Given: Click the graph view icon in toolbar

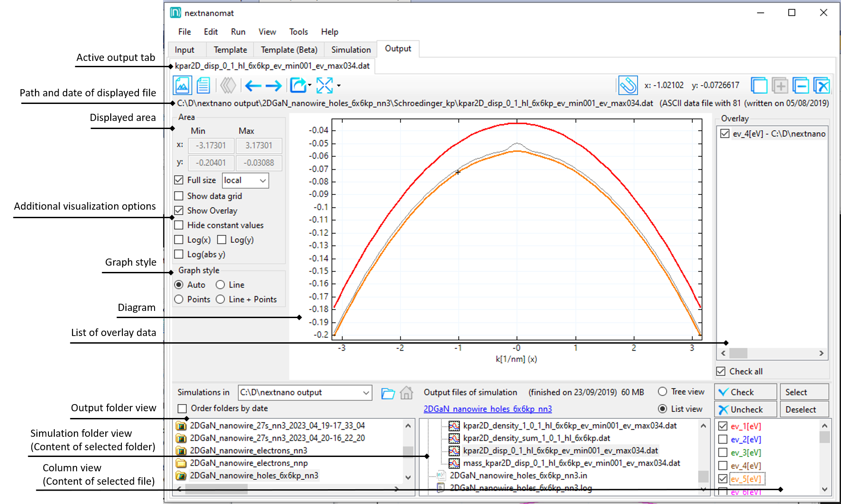Looking at the screenshot, I should 182,85.
